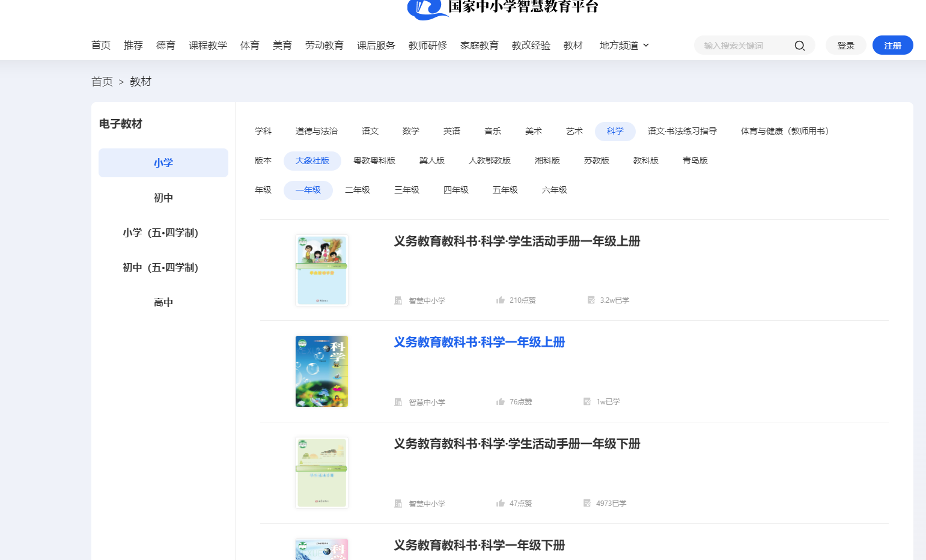
Task: Select 苏教版 from the version options
Action: (597, 160)
